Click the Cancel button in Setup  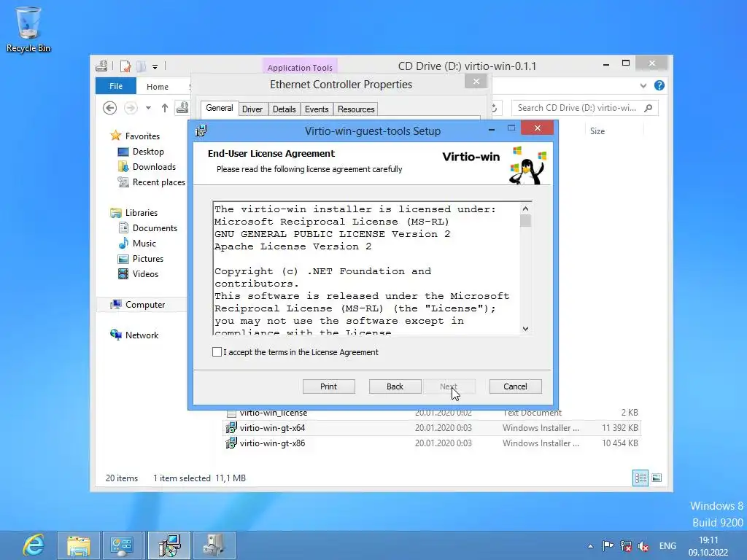[516, 386]
